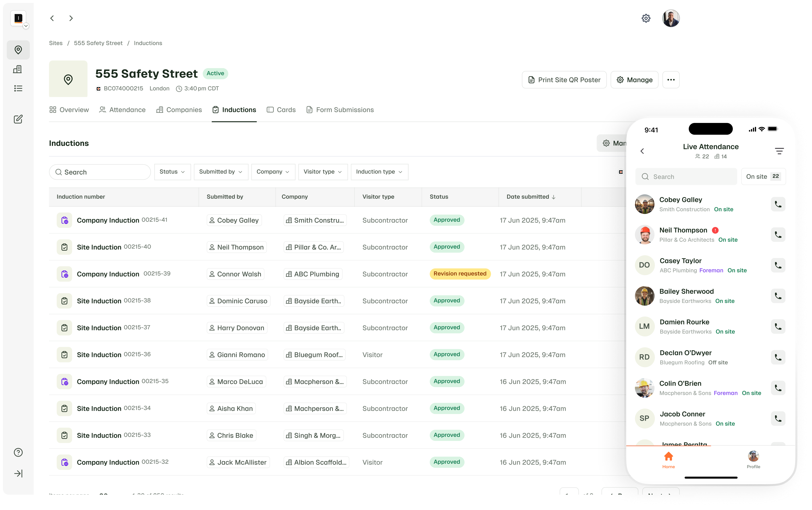Click the Manage button in site header
Screen dimensions: 812x510
point(634,80)
